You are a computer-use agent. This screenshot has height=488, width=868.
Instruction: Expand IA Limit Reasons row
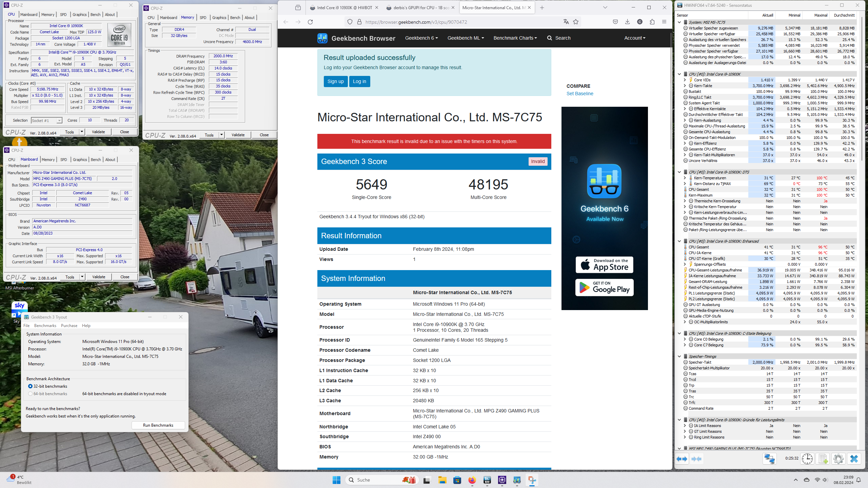(685, 426)
